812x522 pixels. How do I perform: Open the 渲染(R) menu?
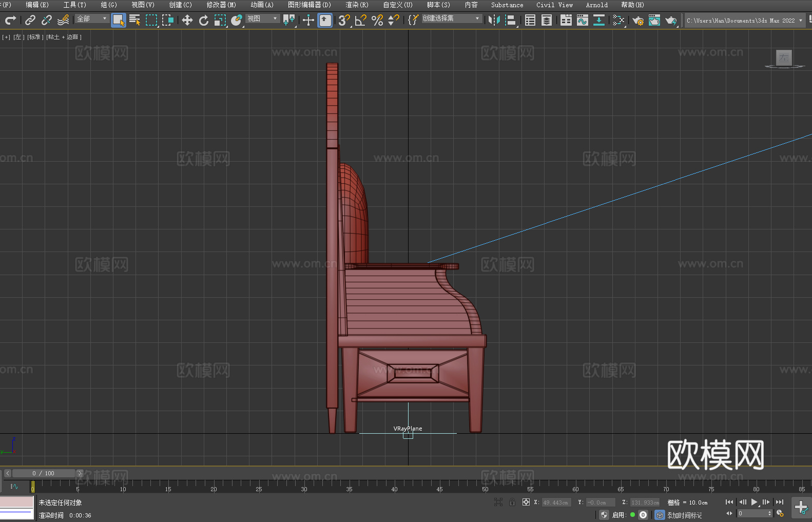[357, 5]
